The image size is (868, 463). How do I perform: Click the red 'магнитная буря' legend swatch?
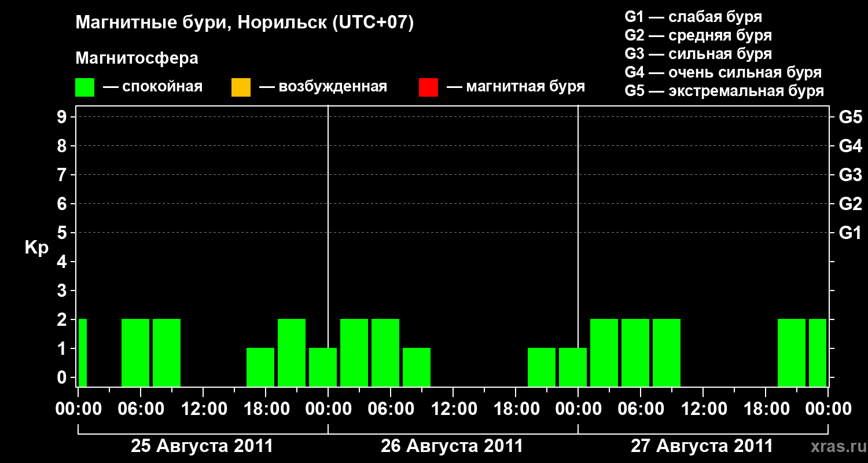click(x=428, y=87)
